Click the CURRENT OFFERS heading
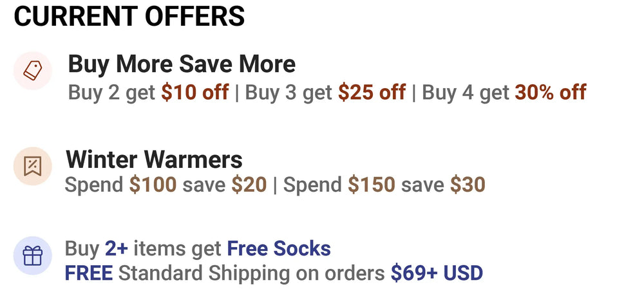The width and height of the screenshot is (644, 305). tap(129, 16)
